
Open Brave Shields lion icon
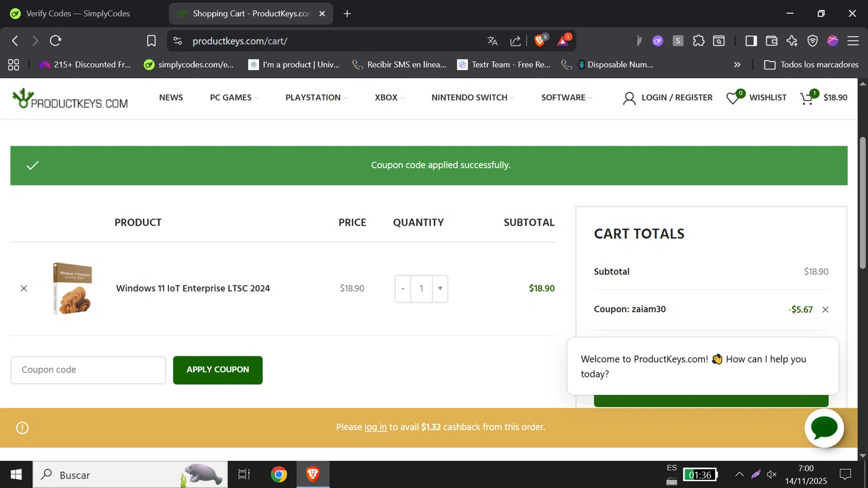[540, 40]
